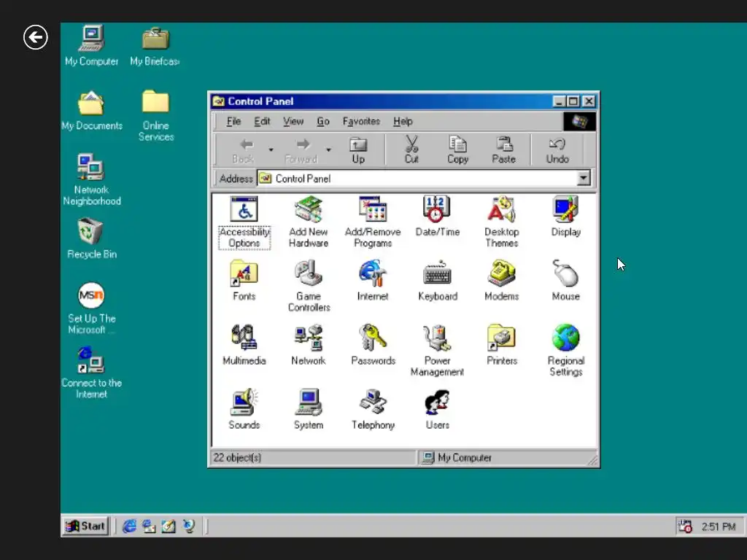Open the Edit menu
The height and width of the screenshot is (560, 747).
tap(262, 122)
